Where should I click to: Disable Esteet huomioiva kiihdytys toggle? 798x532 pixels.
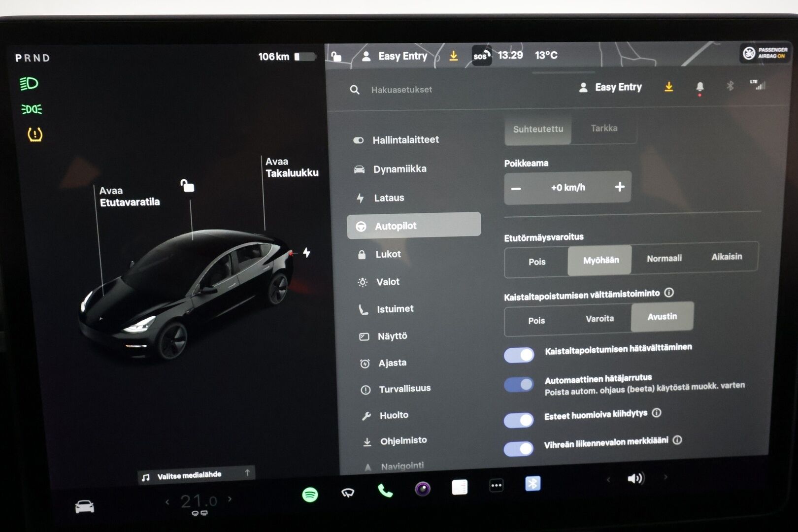519,420
